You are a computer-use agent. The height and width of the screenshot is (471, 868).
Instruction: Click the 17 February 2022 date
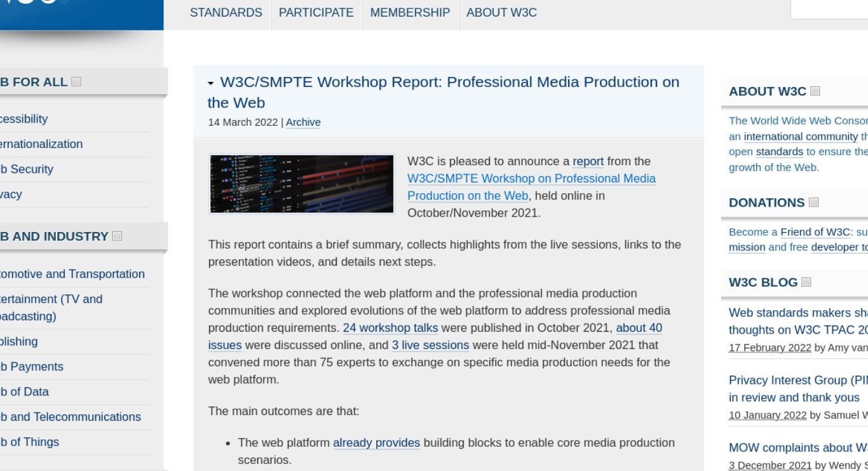tap(770, 348)
